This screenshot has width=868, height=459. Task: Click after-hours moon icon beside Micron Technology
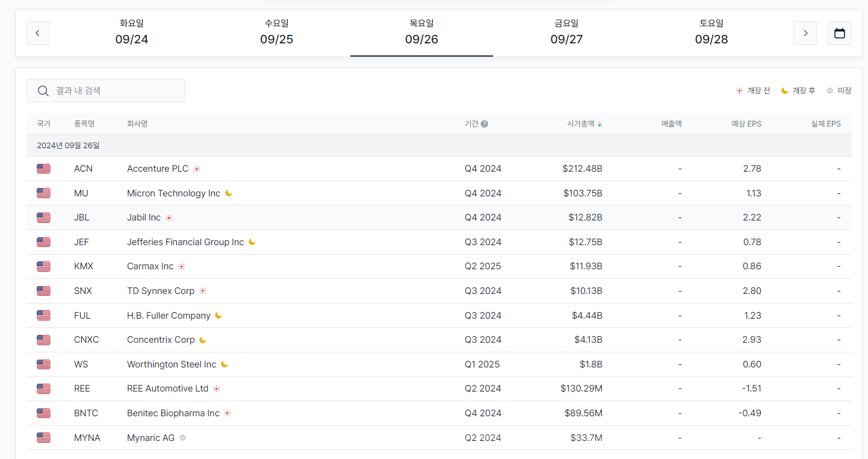[x=229, y=193]
